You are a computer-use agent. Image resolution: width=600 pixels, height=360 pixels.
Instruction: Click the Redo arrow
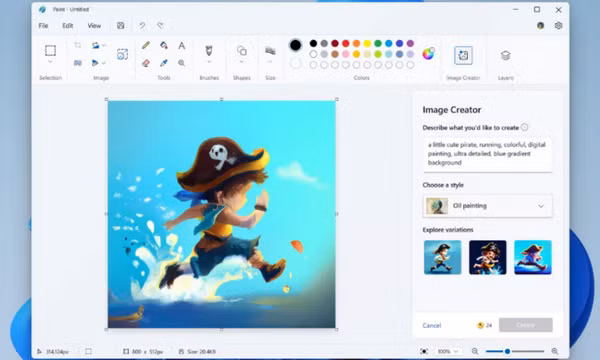(x=160, y=26)
